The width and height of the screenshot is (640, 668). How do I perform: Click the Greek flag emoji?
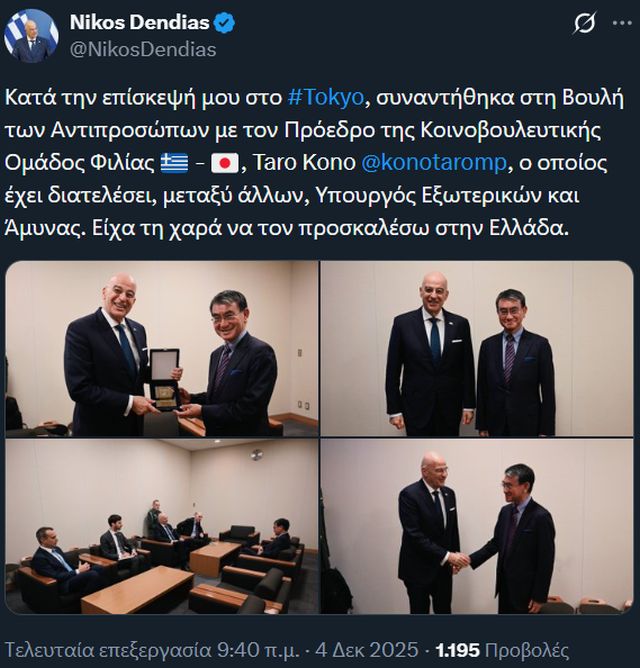click(x=174, y=163)
